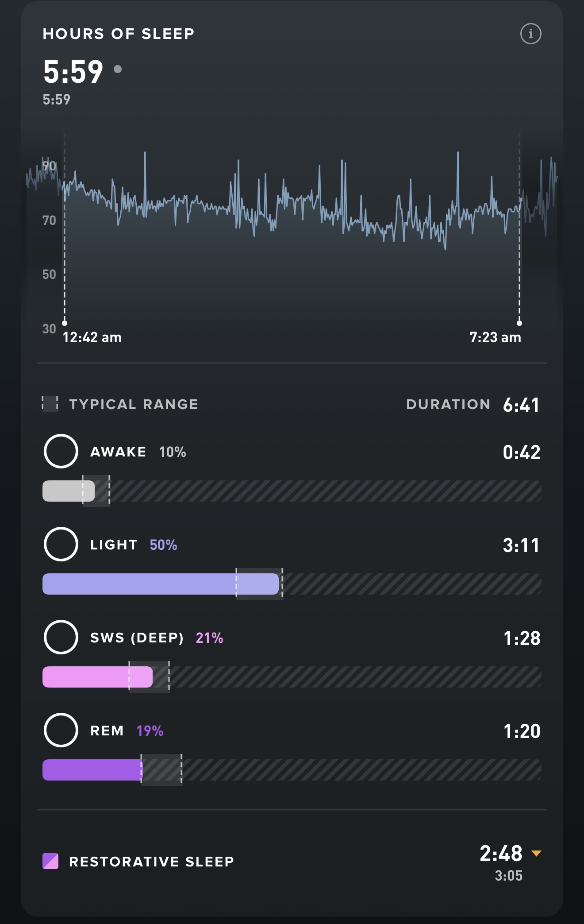584x924 pixels.
Task: Select the Restorative Sleep label
Action: pos(151,862)
